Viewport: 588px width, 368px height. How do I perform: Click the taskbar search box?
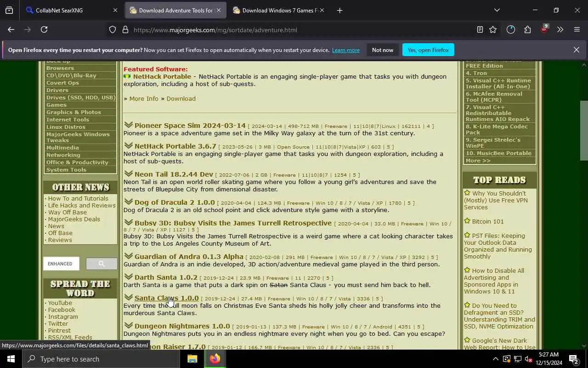(101, 359)
